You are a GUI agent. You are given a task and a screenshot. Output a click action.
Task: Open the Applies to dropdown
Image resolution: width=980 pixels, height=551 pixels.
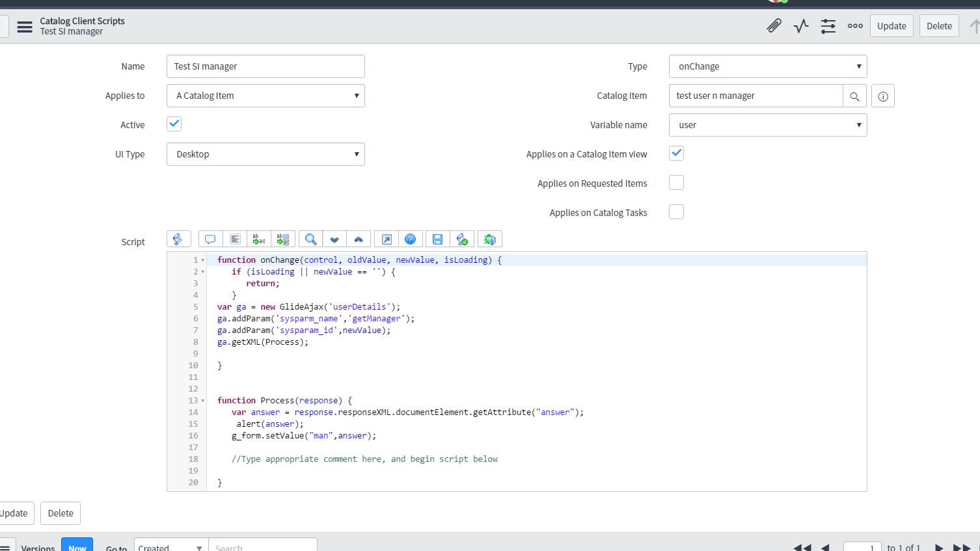coord(265,96)
